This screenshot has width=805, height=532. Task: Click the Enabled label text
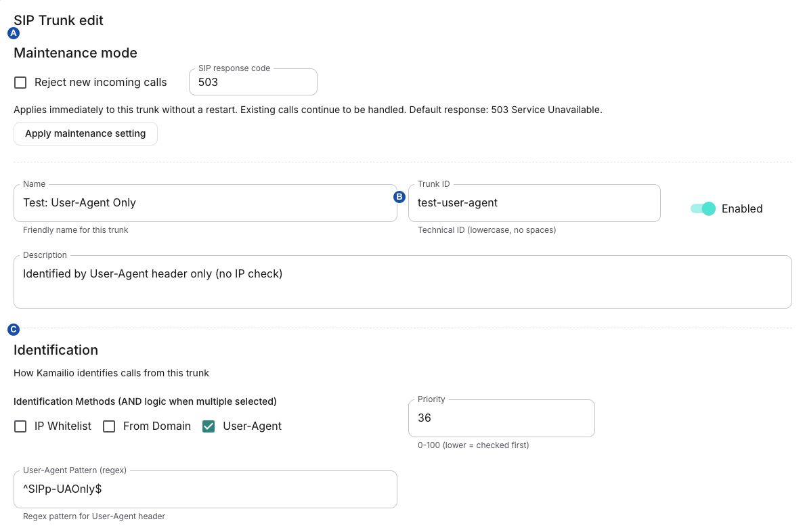coord(742,208)
